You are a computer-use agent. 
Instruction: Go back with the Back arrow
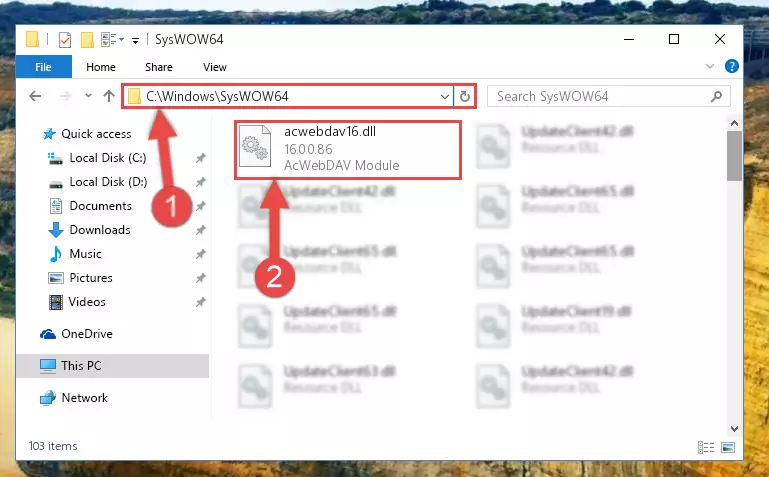[35, 96]
